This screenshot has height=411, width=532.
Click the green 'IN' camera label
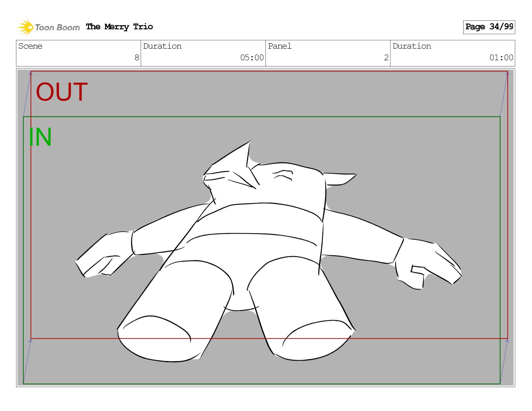tap(40, 137)
